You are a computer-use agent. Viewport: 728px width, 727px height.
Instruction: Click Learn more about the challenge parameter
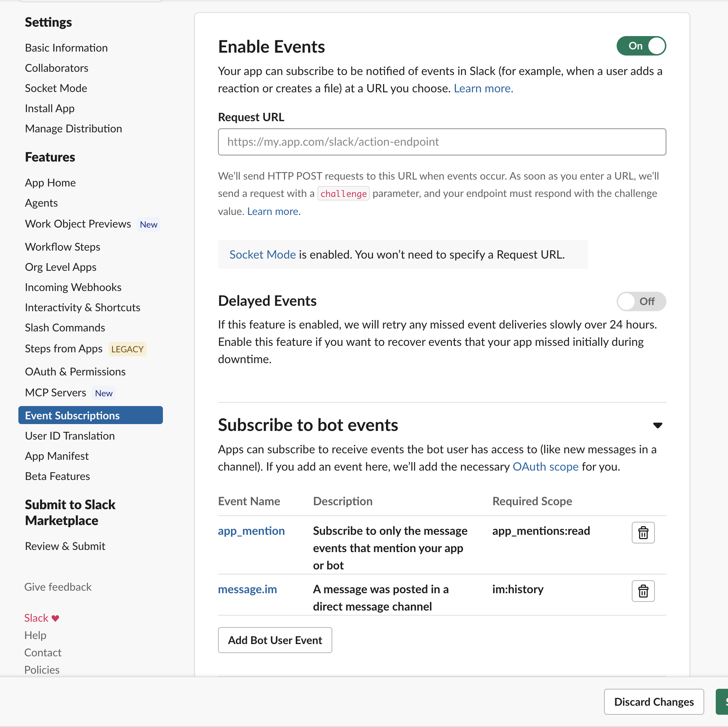[x=274, y=211]
